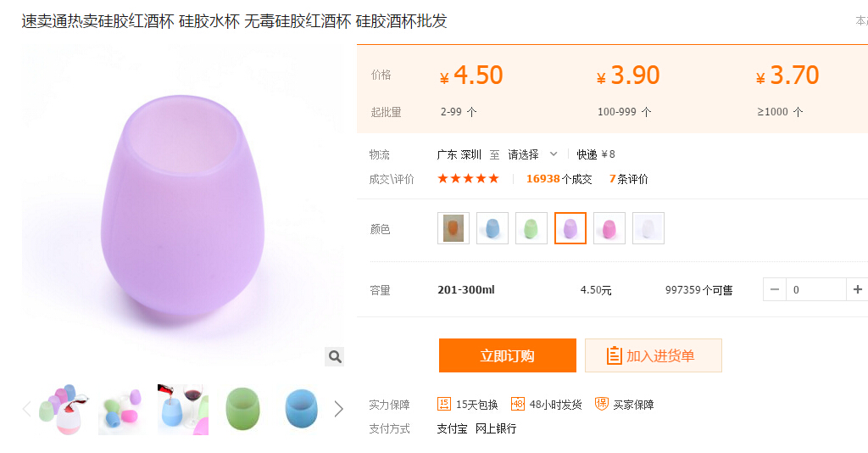
Task: Click the 买家保障 shield icon
Action: pyautogui.click(x=602, y=404)
